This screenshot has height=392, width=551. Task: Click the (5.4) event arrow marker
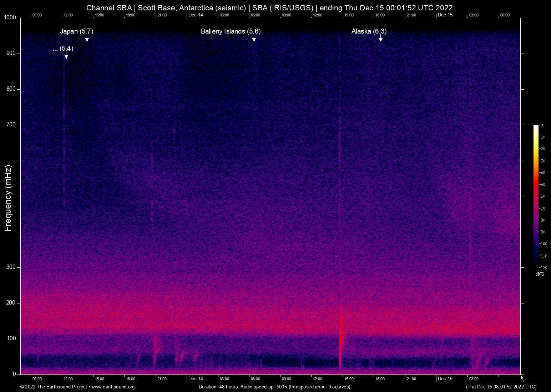click(x=66, y=56)
